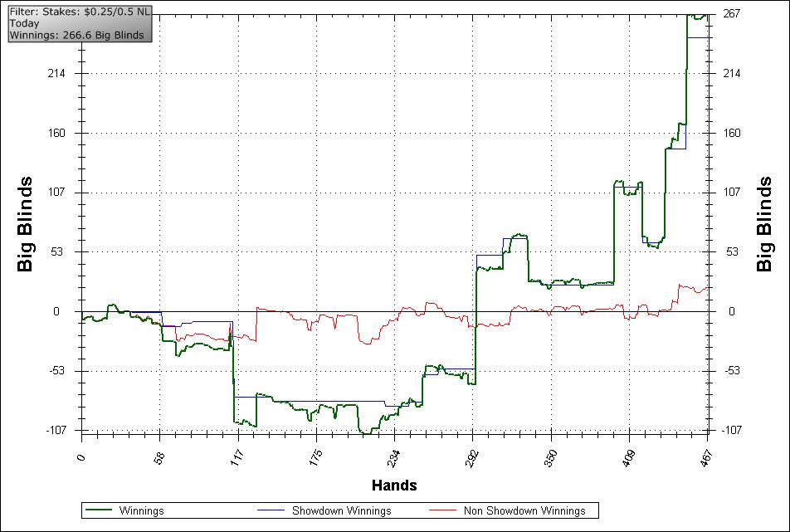Click the right-side 'Big Blinds' axis title
The height and width of the screenshot is (532, 790).
pos(763,224)
